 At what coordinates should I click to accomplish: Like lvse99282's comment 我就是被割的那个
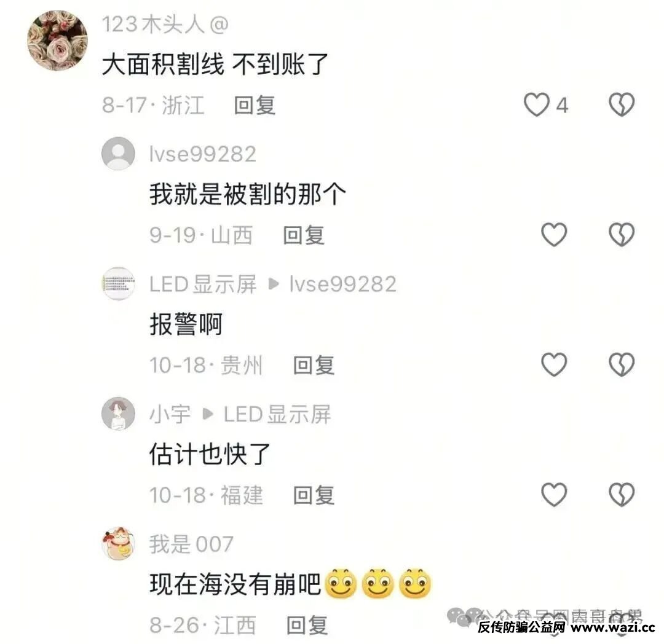(554, 234)
